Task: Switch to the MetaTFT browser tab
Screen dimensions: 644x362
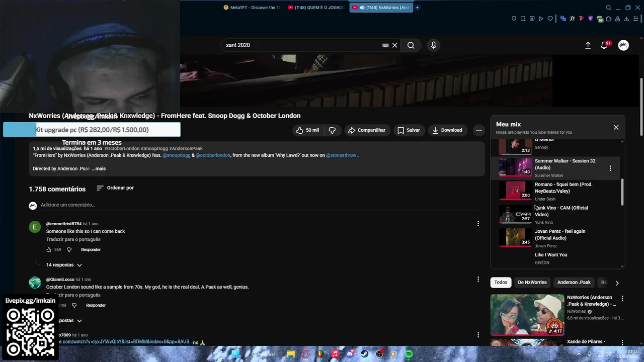Action: [252, 8]
